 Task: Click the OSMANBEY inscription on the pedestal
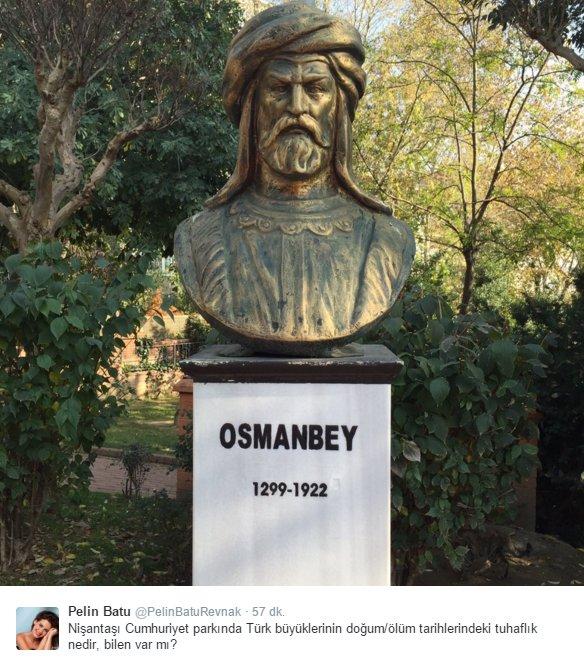pos(288,437)
